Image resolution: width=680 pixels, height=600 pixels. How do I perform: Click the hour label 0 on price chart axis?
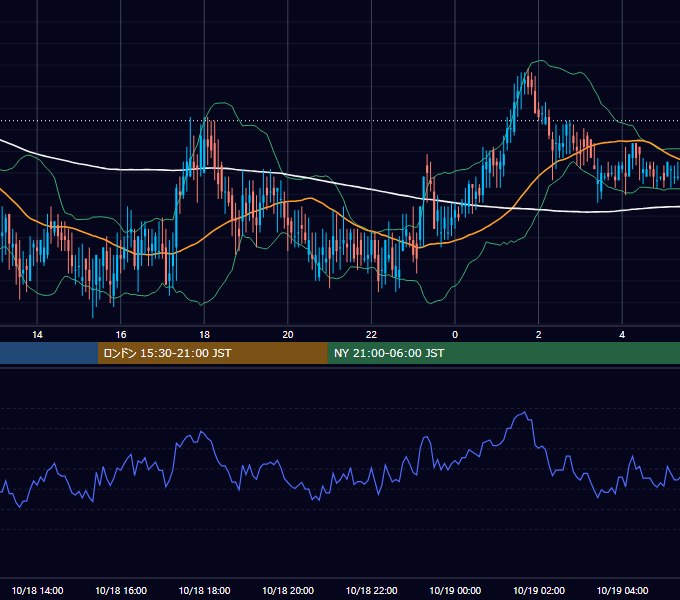tap(455, 335)
